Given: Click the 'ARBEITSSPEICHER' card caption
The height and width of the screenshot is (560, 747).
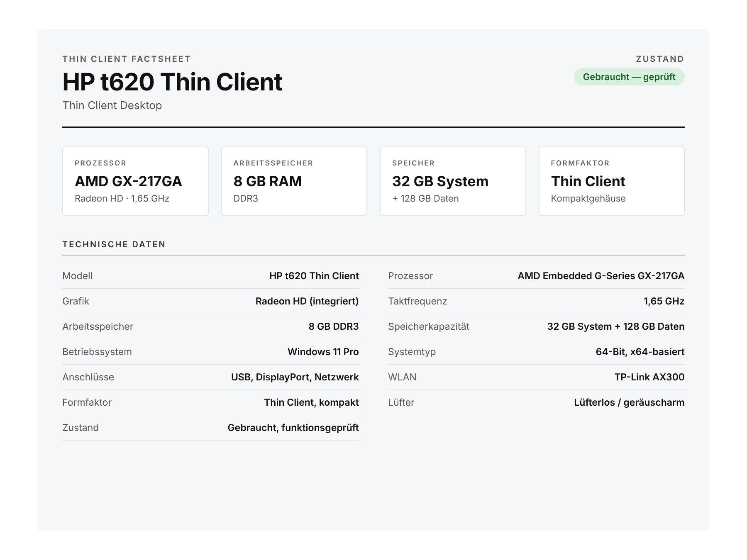Looking at the screenshot, I should coord(273,163).
